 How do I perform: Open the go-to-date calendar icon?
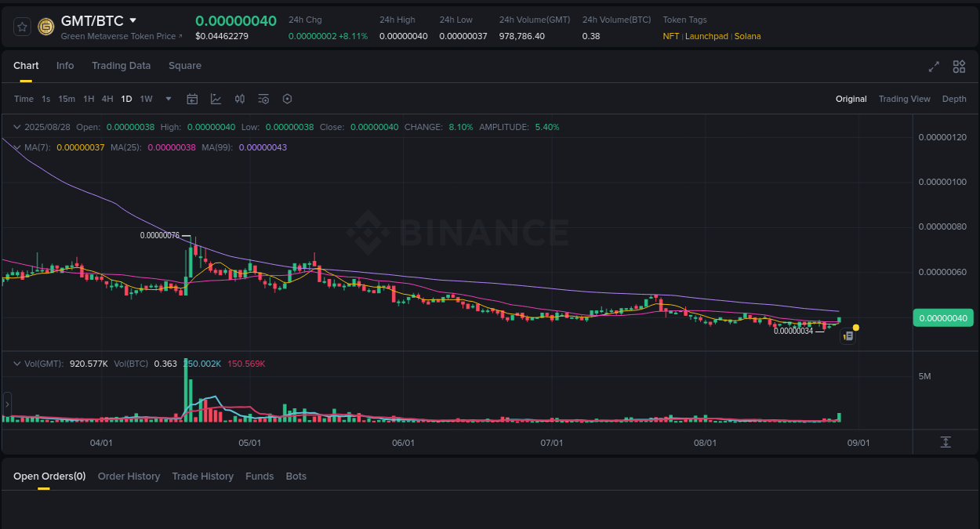tap(192, 99)
